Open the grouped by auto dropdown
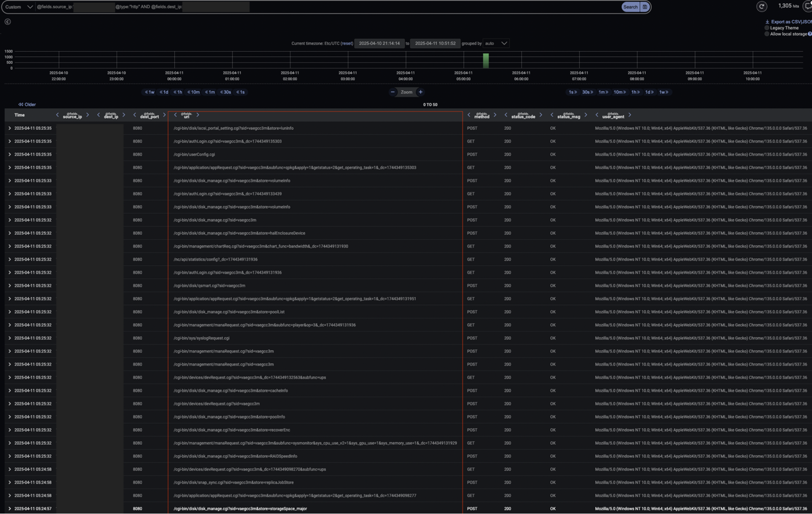 (x=496, y=43)
